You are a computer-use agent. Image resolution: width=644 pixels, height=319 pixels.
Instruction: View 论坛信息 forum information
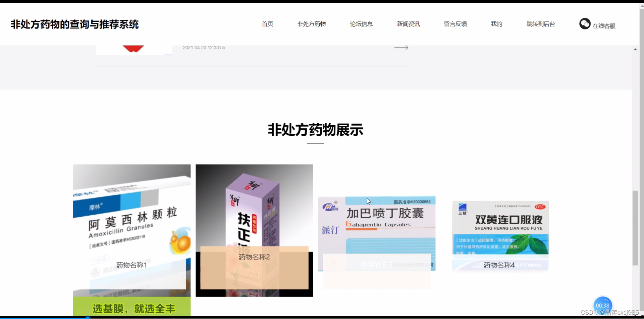361,24
